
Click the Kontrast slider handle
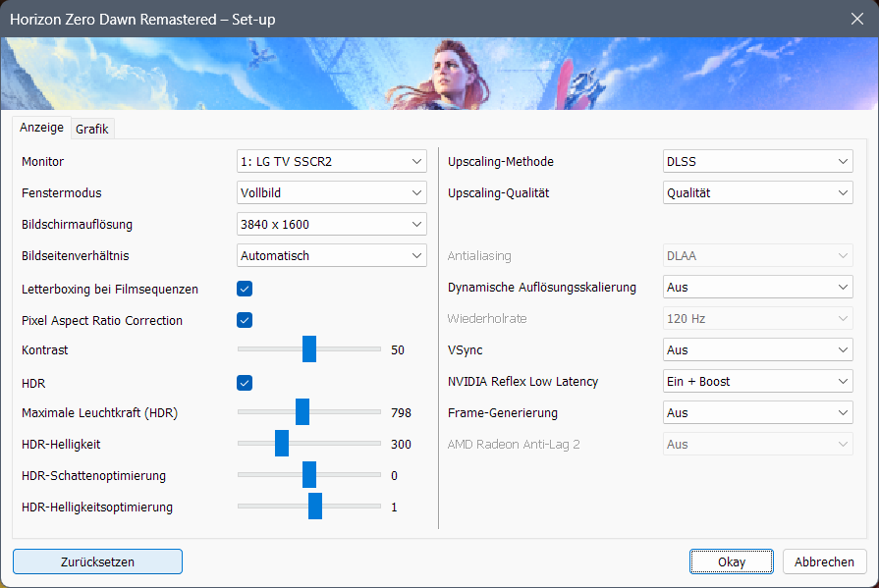[309, 349]
